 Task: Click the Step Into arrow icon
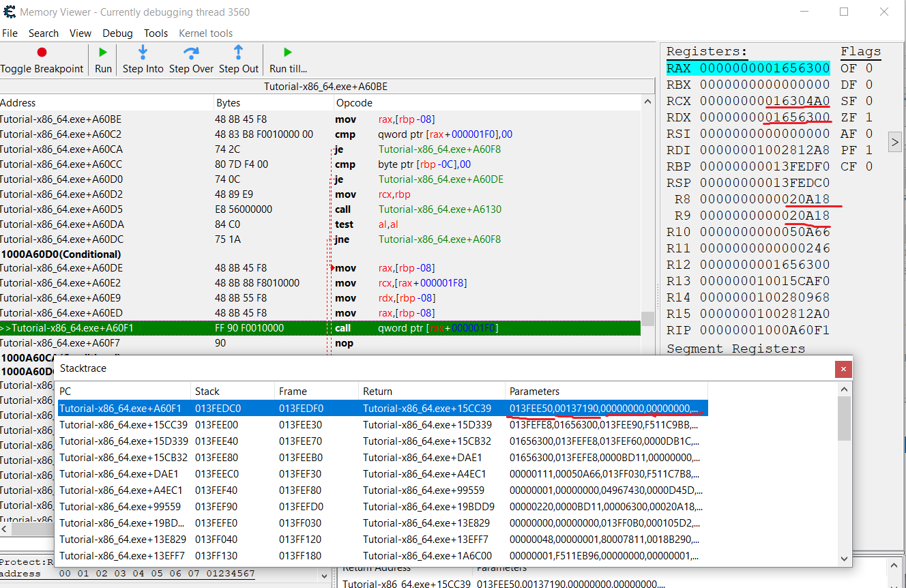pos(143,53)
